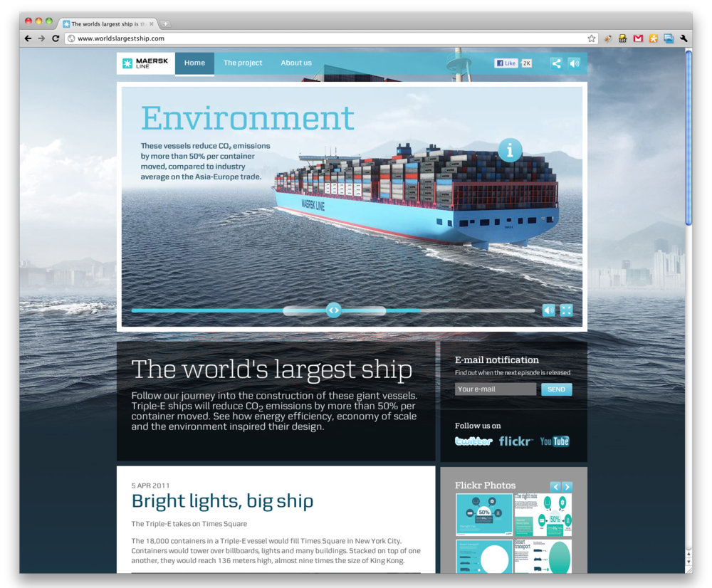The width and height of the screenshot is (712, 588).
Task: Open Bright lights, big ship article
Action: point(222,501)
